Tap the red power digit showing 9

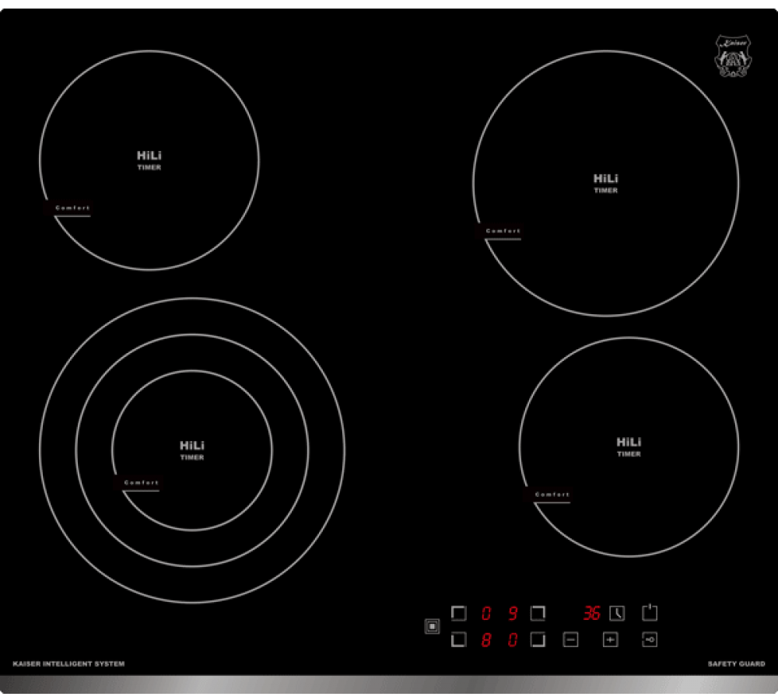coord(513,613)
